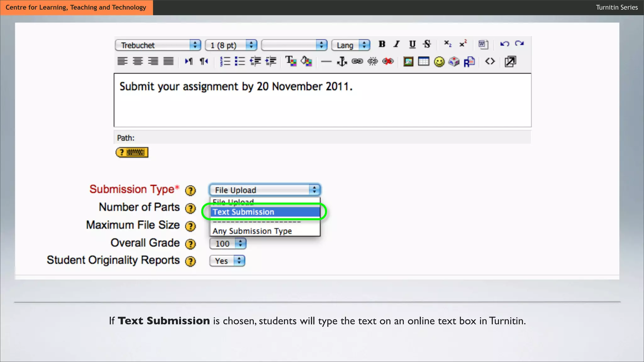Click the undo arrow icon
Screen dimensions: 644x362
click(505, 44)
